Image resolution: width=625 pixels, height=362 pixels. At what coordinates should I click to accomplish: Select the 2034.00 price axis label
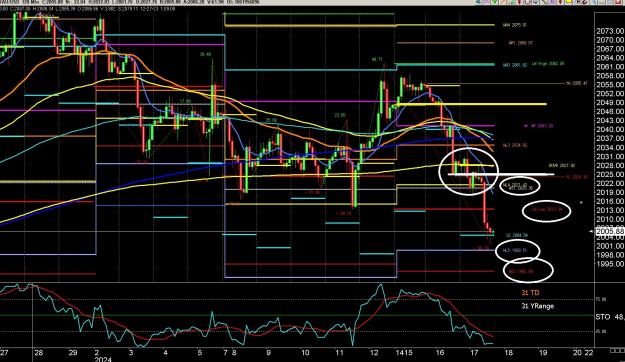pos(610,148)
